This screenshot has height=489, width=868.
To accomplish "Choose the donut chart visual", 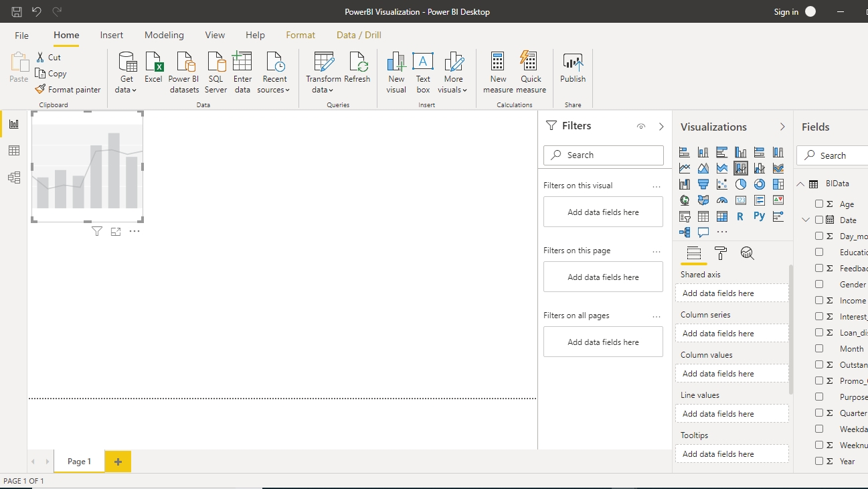I will (759, 184).
